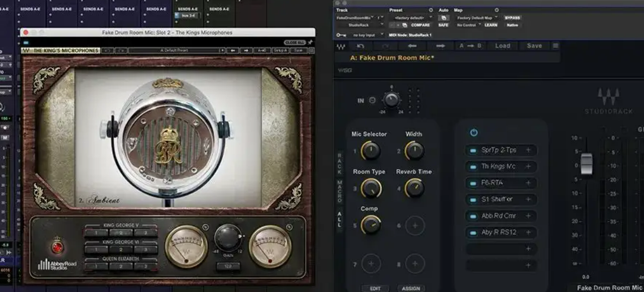
Task: Go to next preset in King's Microphones
Action: point(246,51)
